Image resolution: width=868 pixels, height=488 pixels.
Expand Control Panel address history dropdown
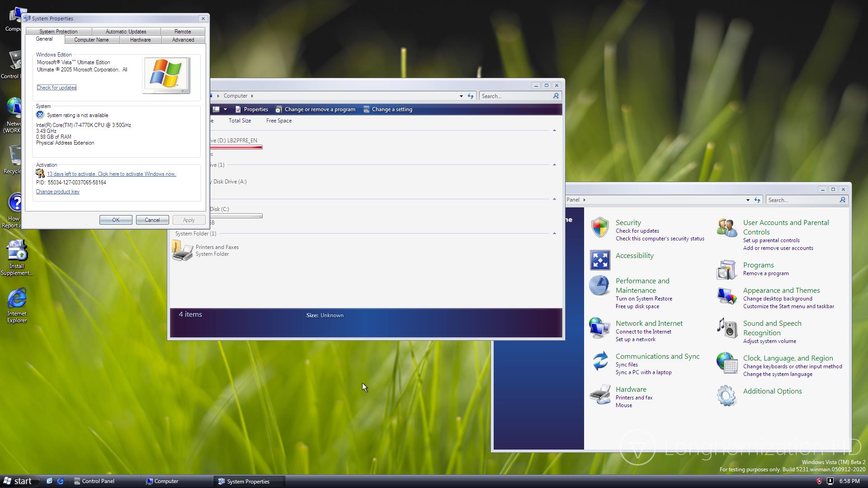tap(748, 200)
